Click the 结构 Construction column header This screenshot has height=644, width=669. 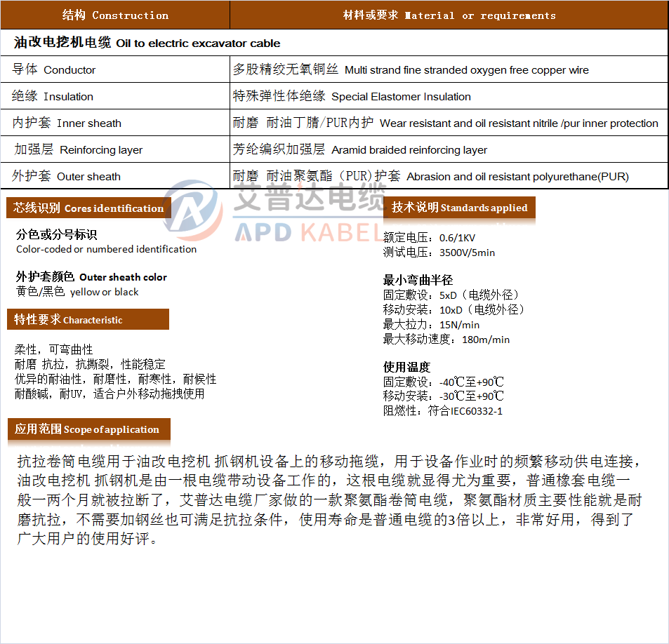(x=115, y=15)
